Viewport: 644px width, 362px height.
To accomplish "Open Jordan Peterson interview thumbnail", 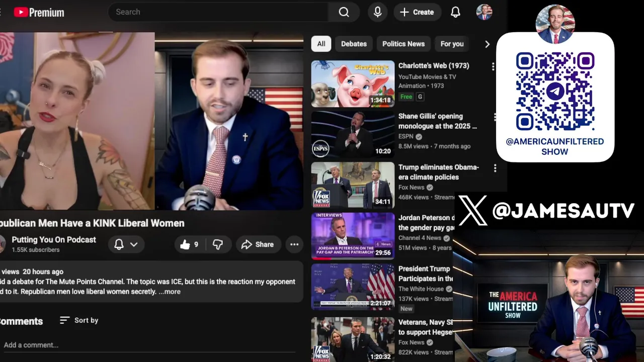I will [353, 236].
